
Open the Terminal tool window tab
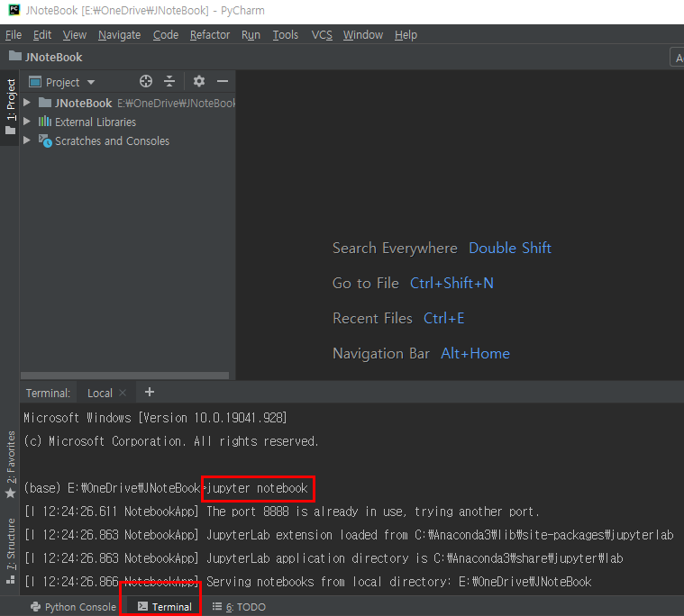coord(164,607)
